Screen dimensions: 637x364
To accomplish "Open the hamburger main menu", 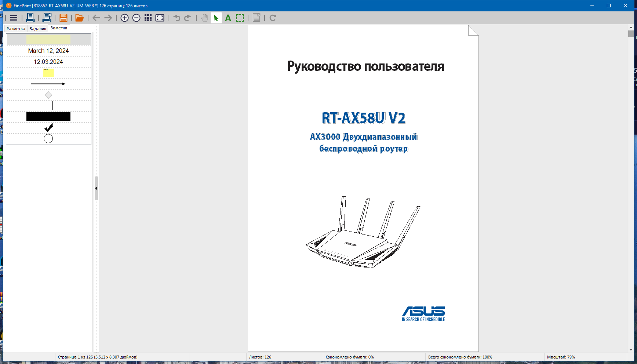I will click(14, 18).
